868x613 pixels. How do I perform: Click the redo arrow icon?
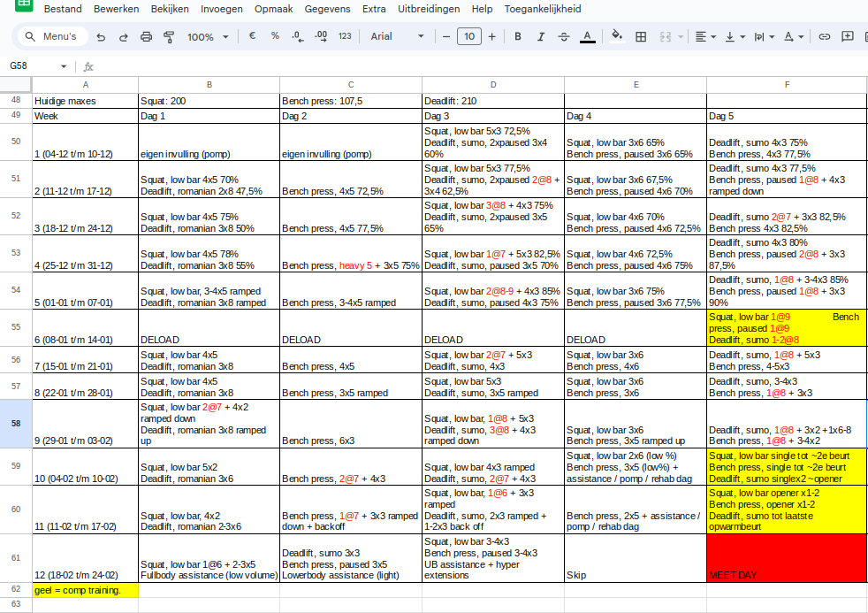(124, 37)
